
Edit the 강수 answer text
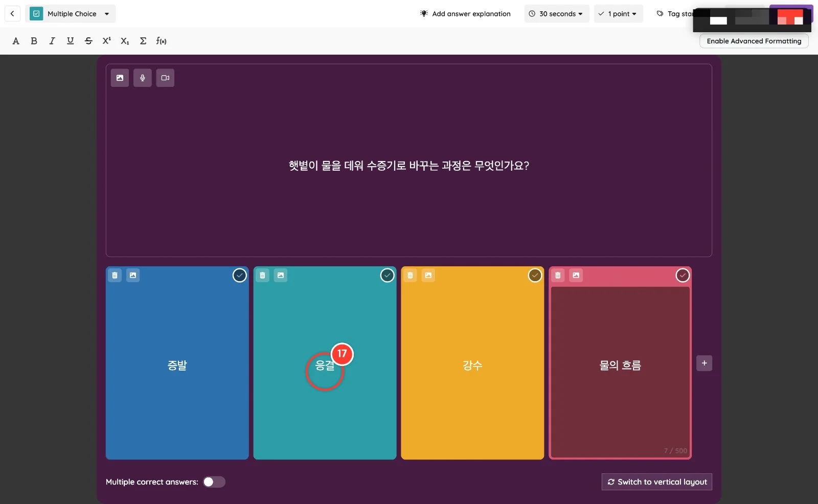click(x=472, y=365)
